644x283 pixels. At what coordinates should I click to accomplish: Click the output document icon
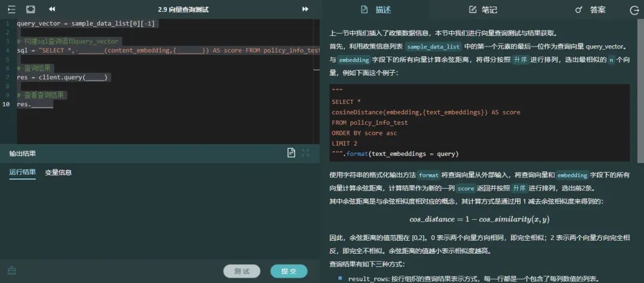pyautogui.click(x=291, y=153)
